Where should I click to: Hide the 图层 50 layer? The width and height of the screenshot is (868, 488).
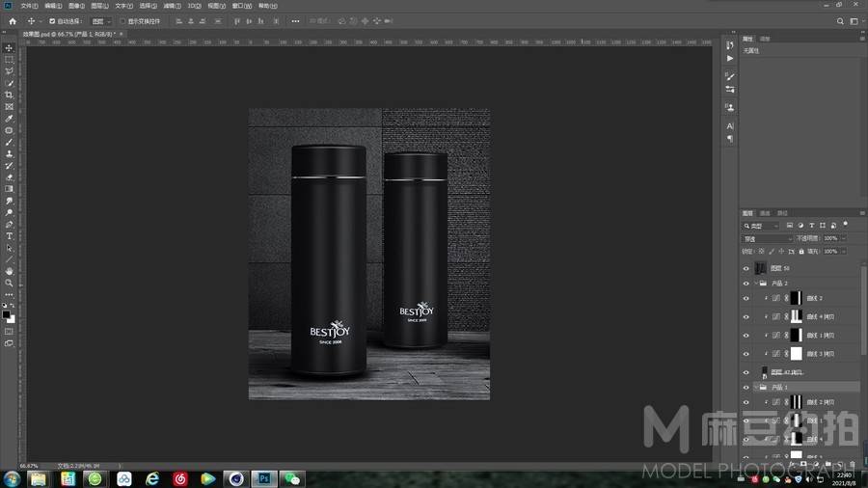(x=746, y=268)
